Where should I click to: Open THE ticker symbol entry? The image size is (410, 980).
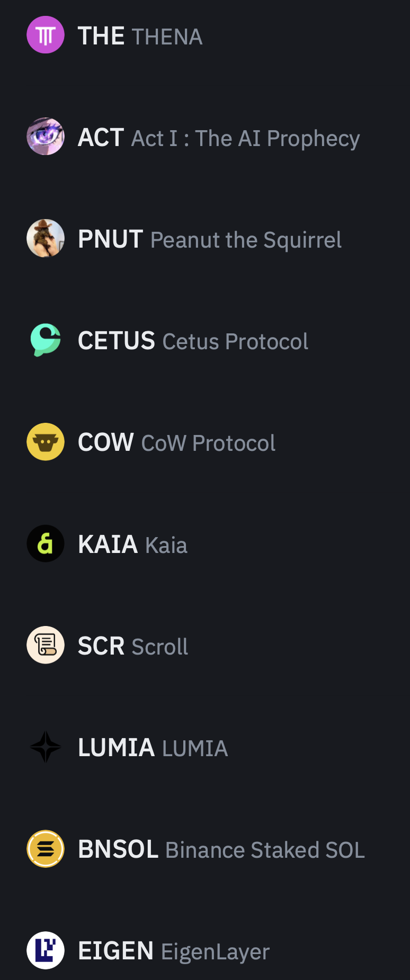[101, 36]
